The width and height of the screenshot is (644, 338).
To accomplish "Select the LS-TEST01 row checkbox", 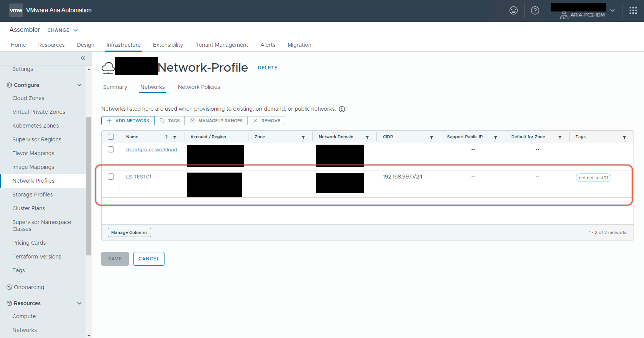I will point(111,176).
